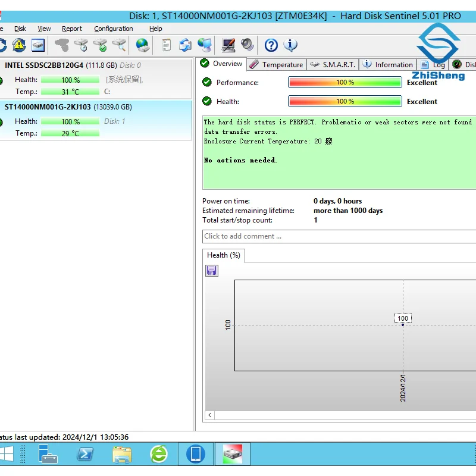Select the Health (%) graph tab
This screenshot has height=476, width=476.
tap(224, 255)
